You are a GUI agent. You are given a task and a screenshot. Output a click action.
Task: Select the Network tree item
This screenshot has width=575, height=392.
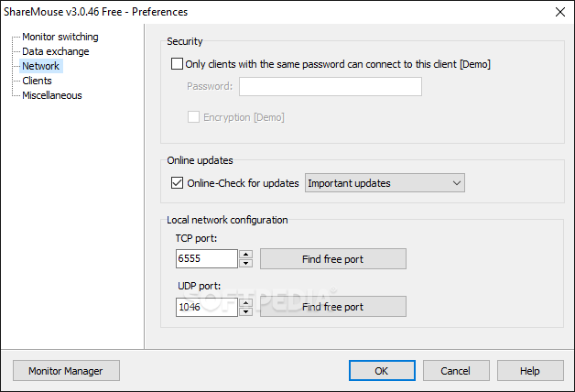pyautogui.click(x=40, y=66)
